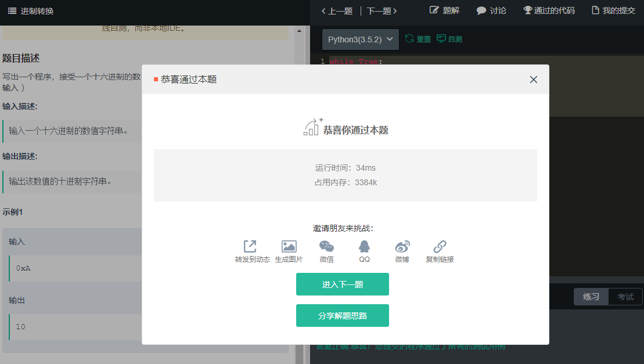
Task: Open the 讨论 discussion tab
Action: (x=491, y=10)
